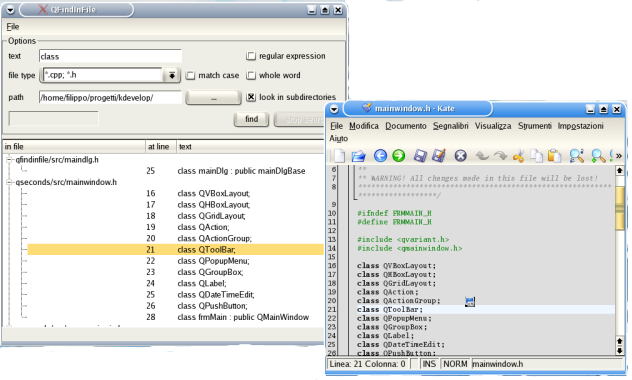Click Kate scrollbar up arrow

coord(620,170)
